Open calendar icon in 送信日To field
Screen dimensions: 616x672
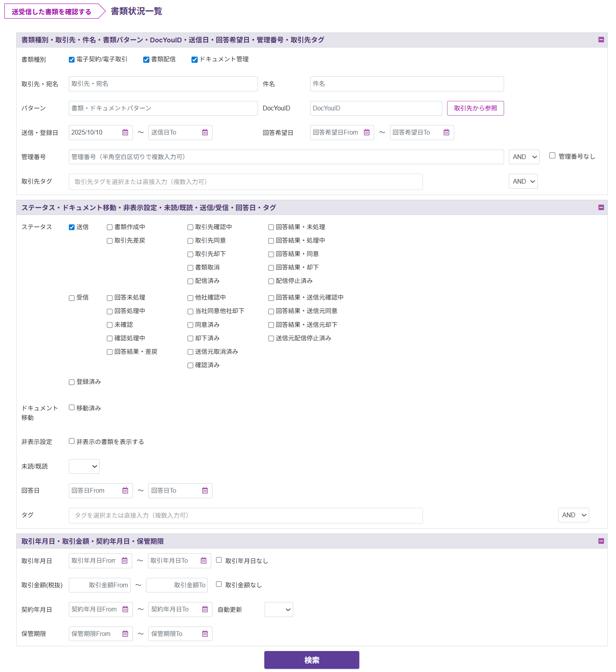pos(205,133)
